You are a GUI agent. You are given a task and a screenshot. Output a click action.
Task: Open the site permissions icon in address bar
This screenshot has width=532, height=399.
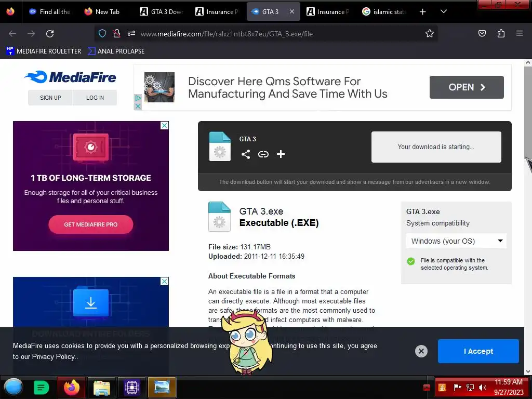point(131,33)
